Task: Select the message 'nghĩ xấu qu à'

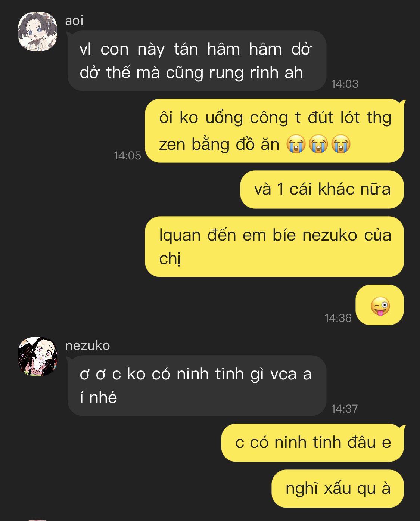Action: click(x=337, y=489)
